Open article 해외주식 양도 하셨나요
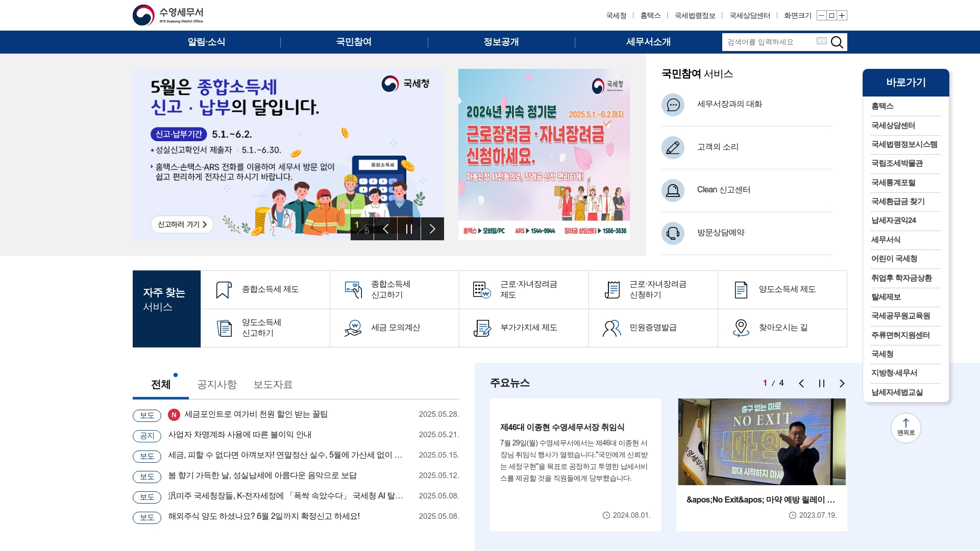 (x=264, y=516)
